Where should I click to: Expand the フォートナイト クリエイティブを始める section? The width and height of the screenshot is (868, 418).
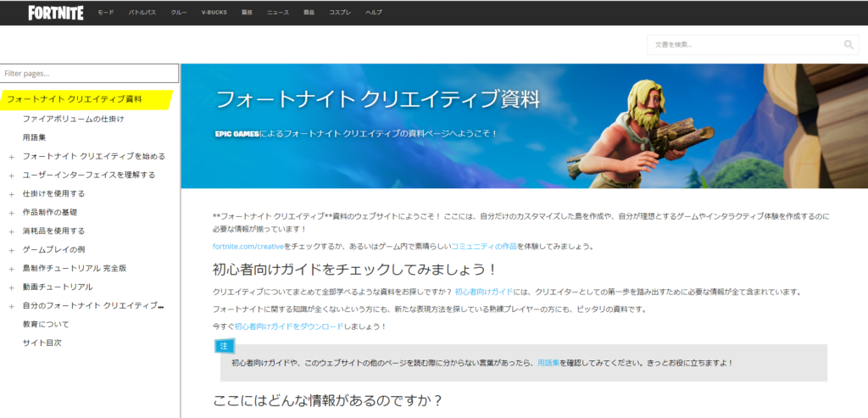click(x=11, y=157)
